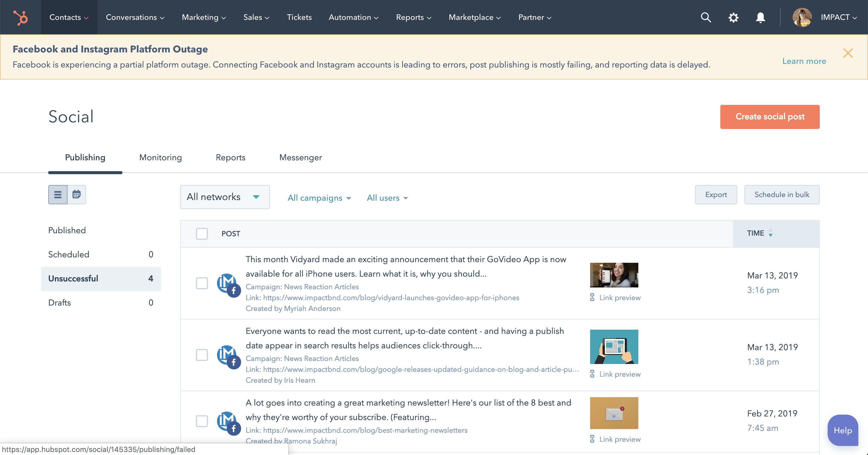This screenshot has width=868, height=455.
Task: Open the 'A lot goes into creating' post
Action: [x=408, y=410]
